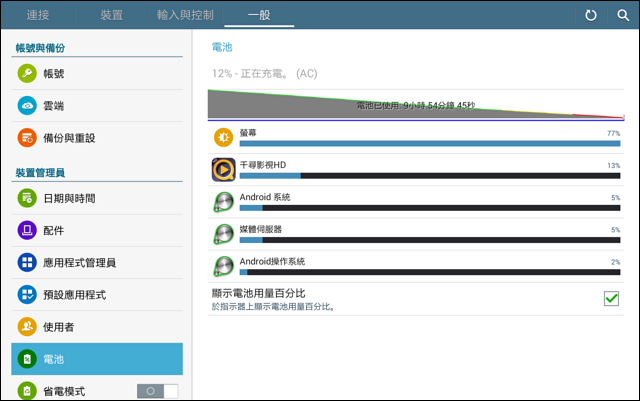Image resolution: width=640 pixels, height=401 pixels.
Task: Select the highlighted 電池 menu label
Action: [x=53, y=359]
